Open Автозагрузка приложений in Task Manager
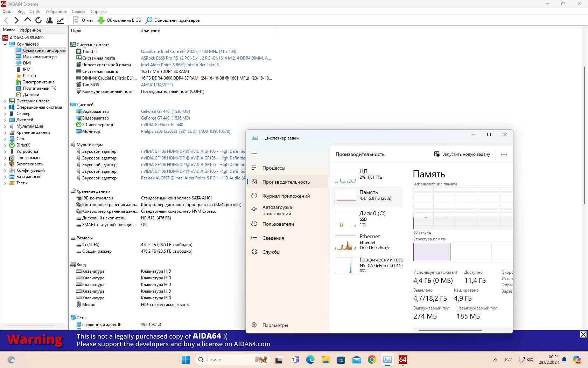The height and width of the screenshot is (368, 588). click(288, 210)
